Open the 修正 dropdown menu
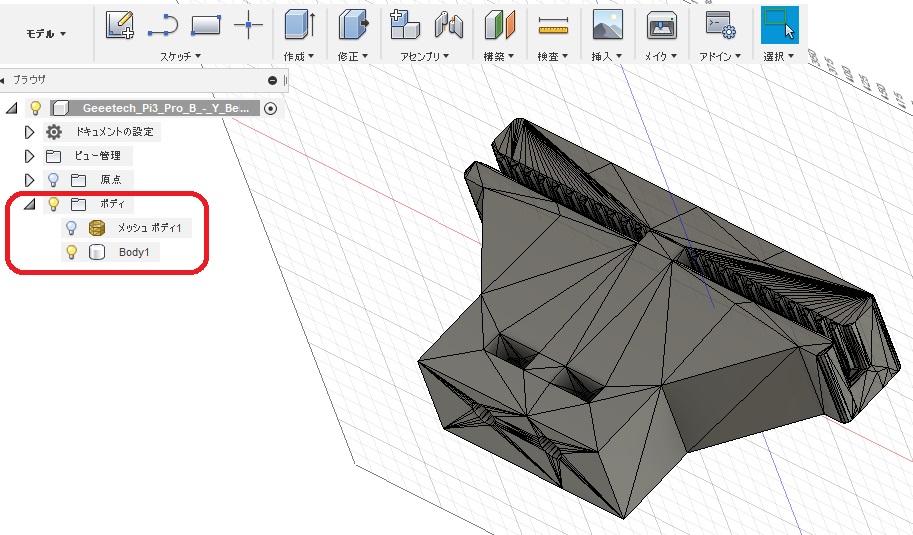Screen dimensions: 913x535 coord(353,56)
